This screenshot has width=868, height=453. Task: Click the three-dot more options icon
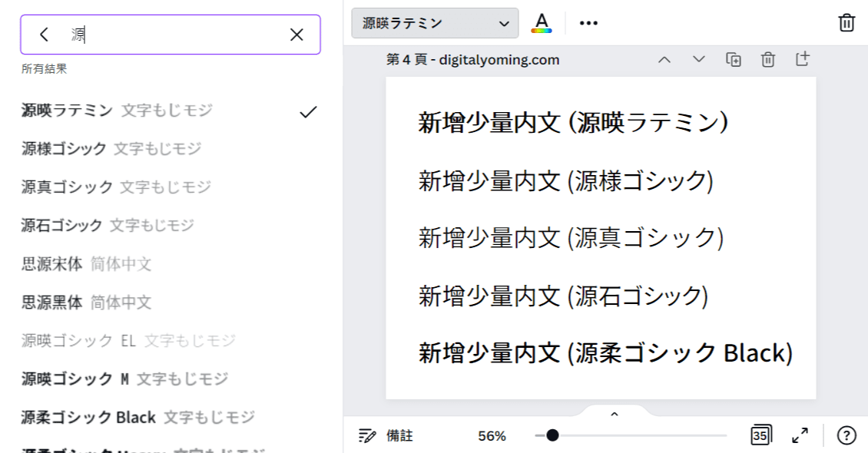point(588,23)
